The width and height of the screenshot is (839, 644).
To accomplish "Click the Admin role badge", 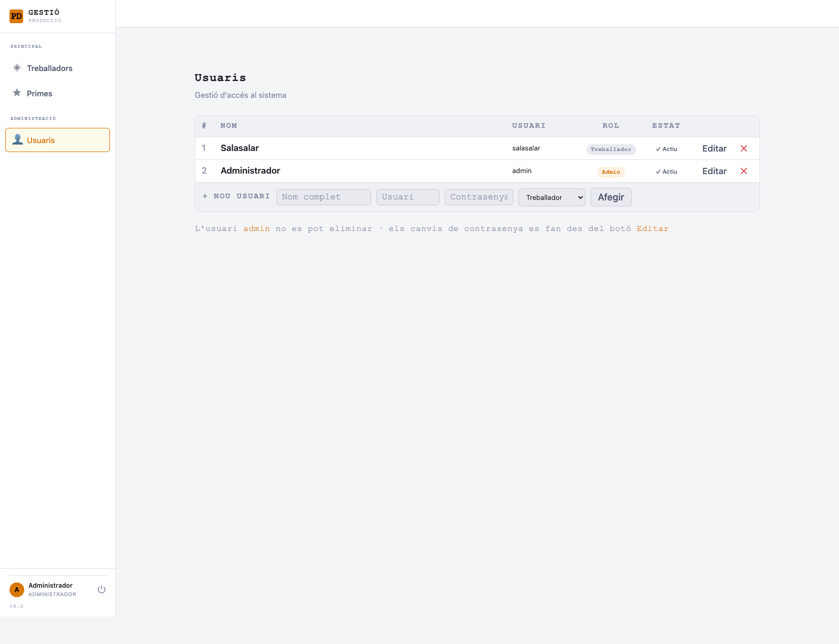I will click(x=611, y=172).
